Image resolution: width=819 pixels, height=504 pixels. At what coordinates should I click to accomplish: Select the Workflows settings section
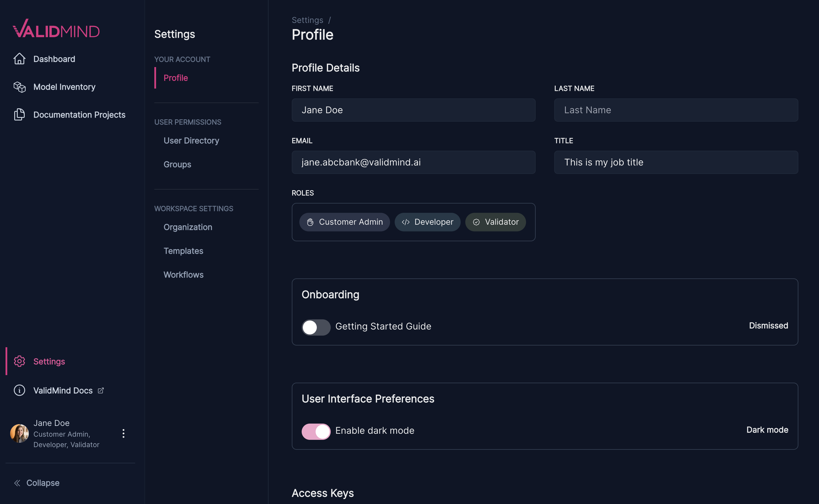(x=183, y=274)
